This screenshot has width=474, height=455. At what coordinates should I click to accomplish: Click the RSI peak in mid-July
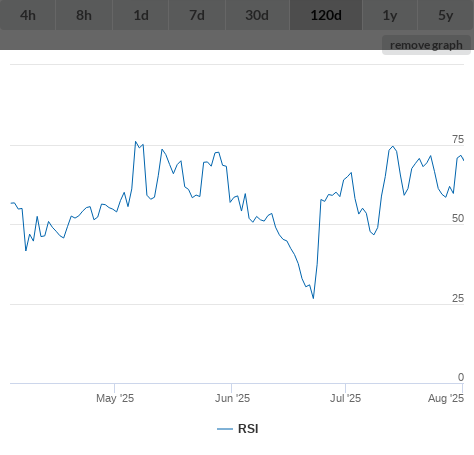[393, 146]
